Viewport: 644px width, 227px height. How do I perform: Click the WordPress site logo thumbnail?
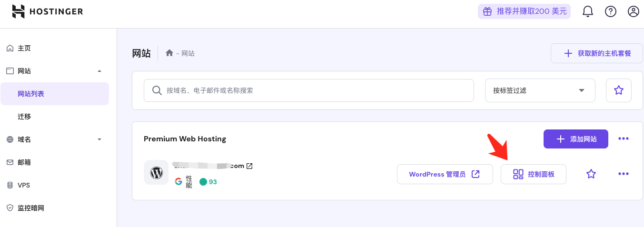tap(156, 172)
